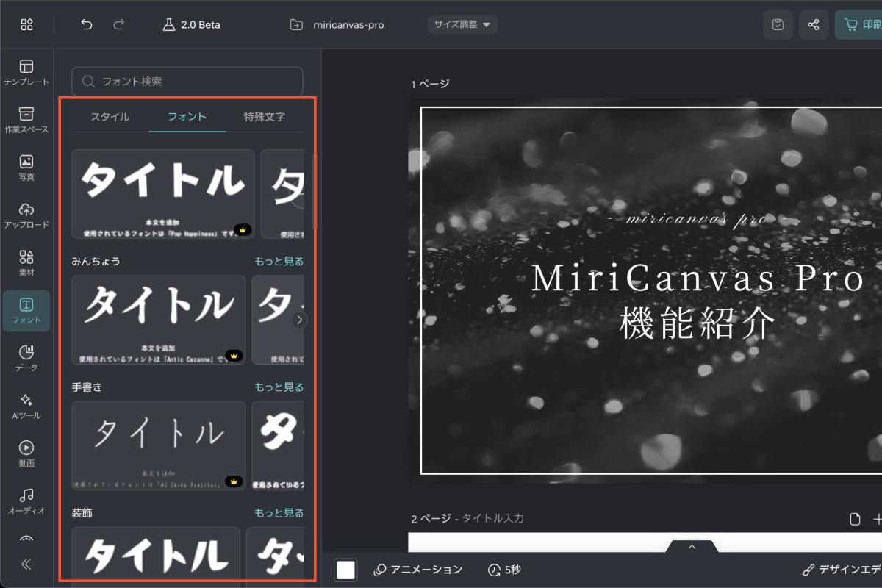Expand more fonts with the right chevron arrow
This screenshot has width=882, height=588.
point(299,320)
